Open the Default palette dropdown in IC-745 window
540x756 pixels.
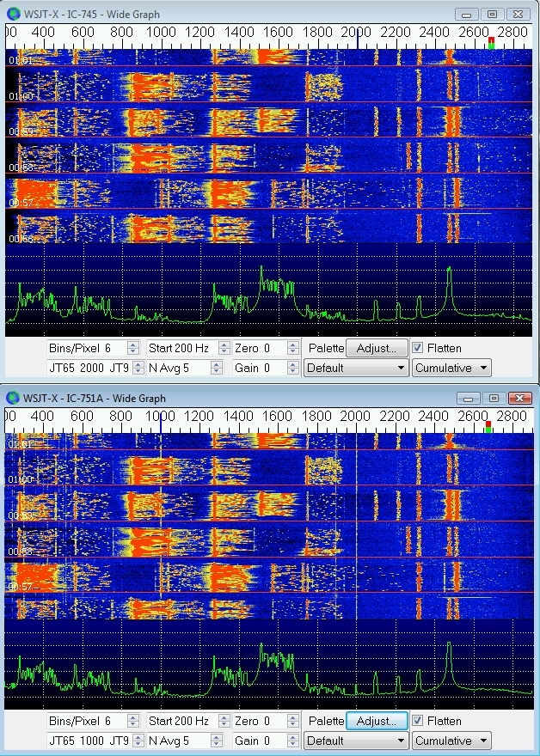tap(356, 368)
